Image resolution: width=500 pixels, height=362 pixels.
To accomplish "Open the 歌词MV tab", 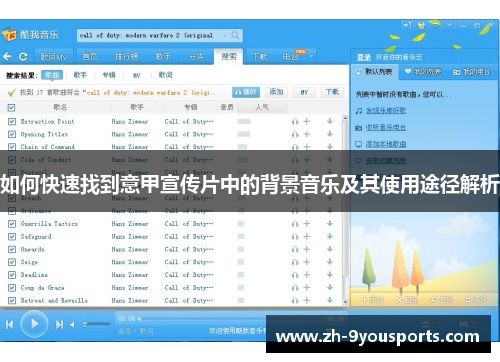I will (53, 57).
